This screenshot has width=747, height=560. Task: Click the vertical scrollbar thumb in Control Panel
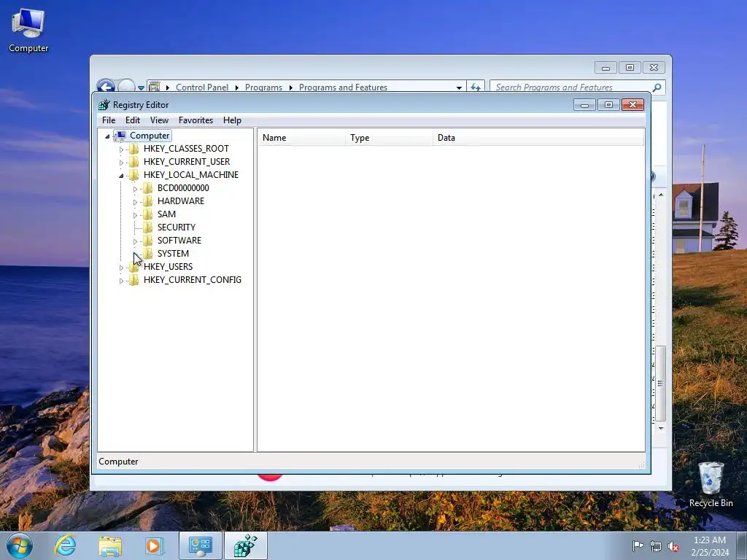[660, 384]
